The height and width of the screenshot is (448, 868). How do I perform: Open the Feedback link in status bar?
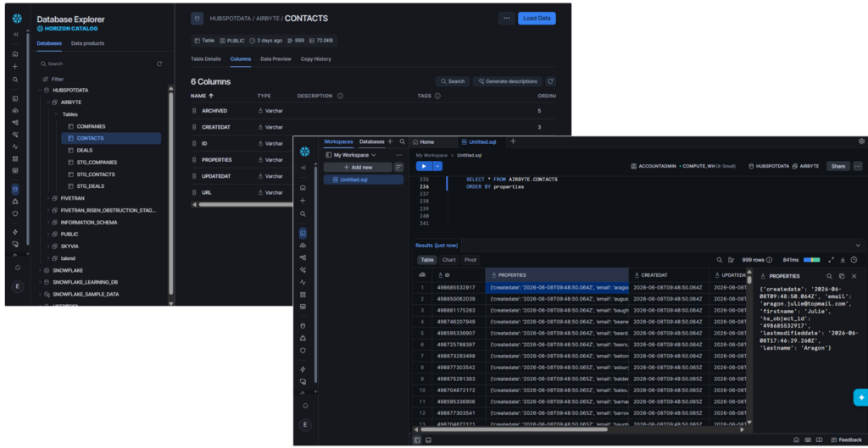847,440
